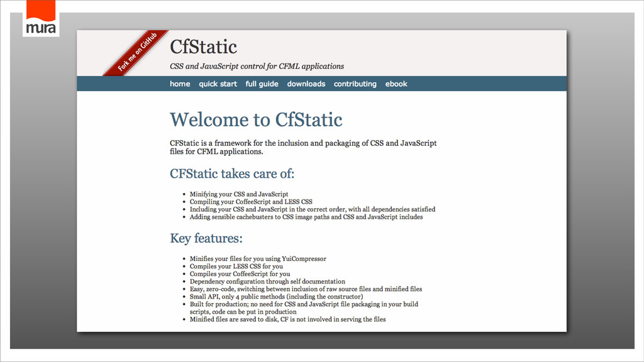The width and height of the screenshot is (644, 362).
Task: Click the CfStatic site title
Action: coord(203,47)
